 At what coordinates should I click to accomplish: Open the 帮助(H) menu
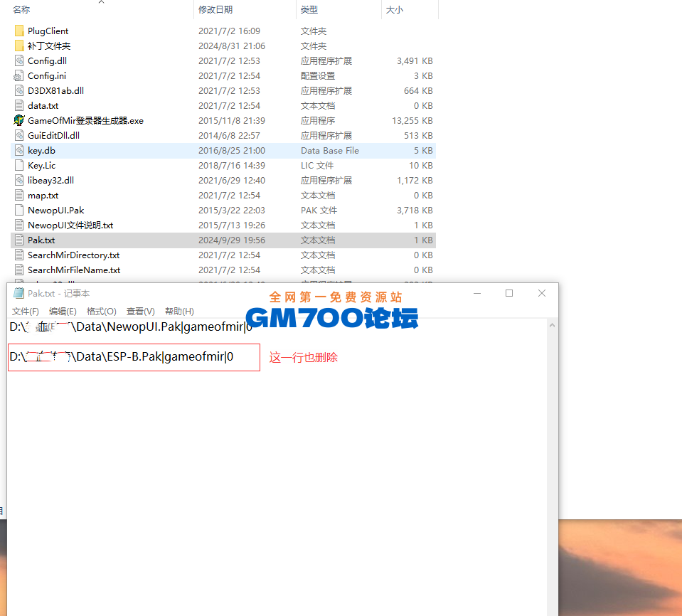pos(179,312)
